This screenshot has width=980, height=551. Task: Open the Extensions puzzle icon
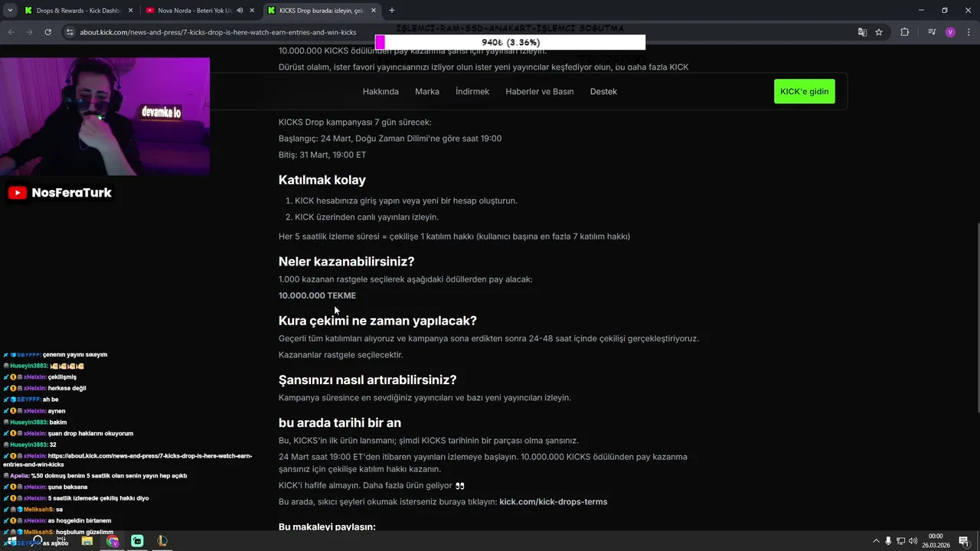(x=905, y=32)
